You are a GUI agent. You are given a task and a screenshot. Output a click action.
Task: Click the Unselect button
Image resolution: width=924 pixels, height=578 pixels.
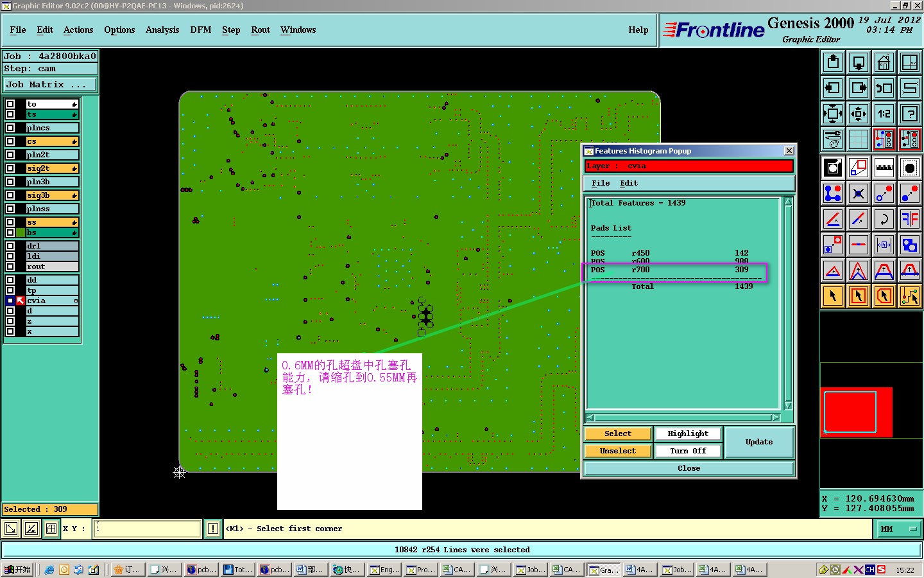coord(618,451)
